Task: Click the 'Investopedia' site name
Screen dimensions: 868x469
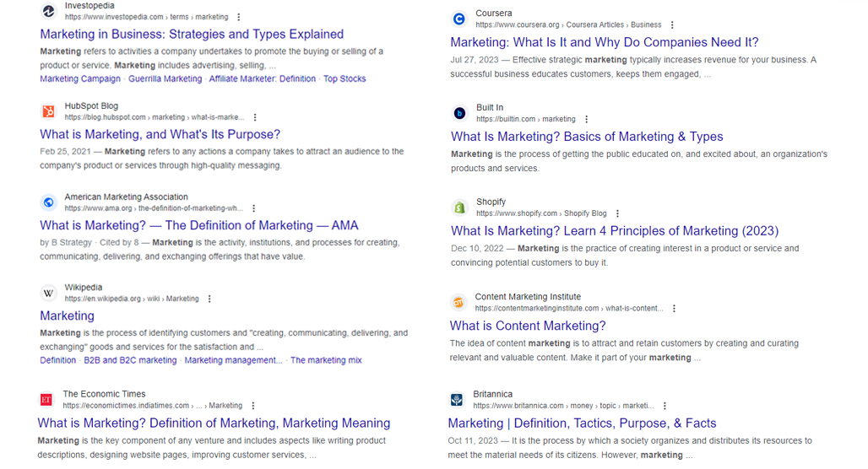Action: (90, 6)
